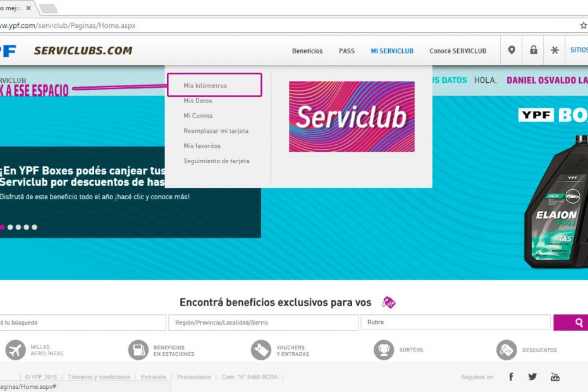Open Descuentos tag icon
Viewport: 588px width, 392px height.
click(x=506, y=350)
